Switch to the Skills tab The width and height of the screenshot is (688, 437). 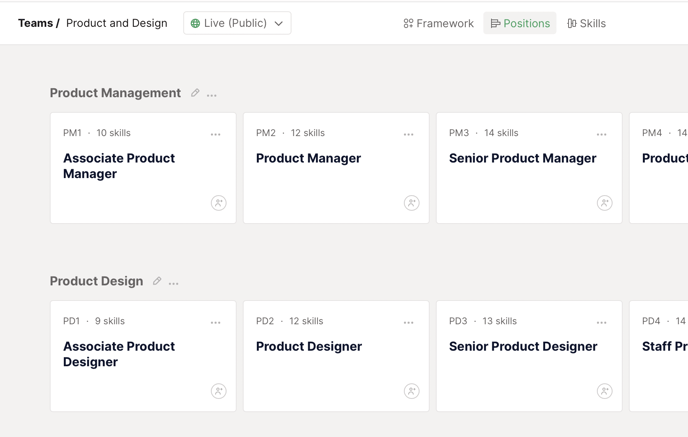point(586,23)
